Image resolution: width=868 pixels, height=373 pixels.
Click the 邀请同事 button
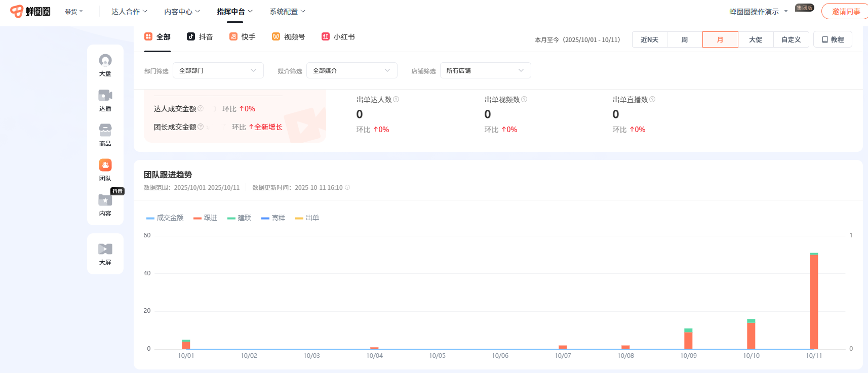[845, 12]
